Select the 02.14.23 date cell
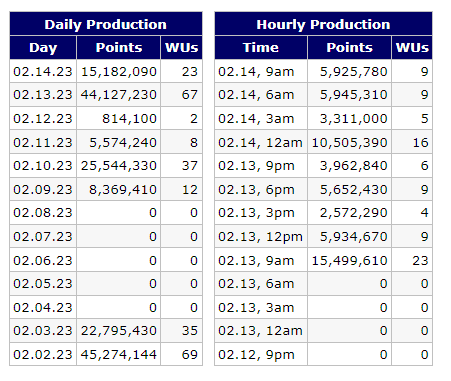This screenshot has width=451, height=381. 43,71
